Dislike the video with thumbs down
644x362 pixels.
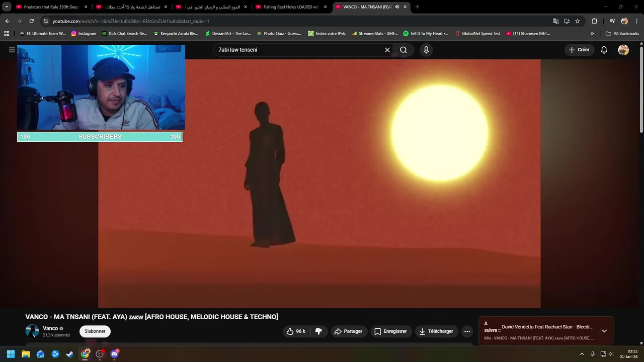(318, 331)
